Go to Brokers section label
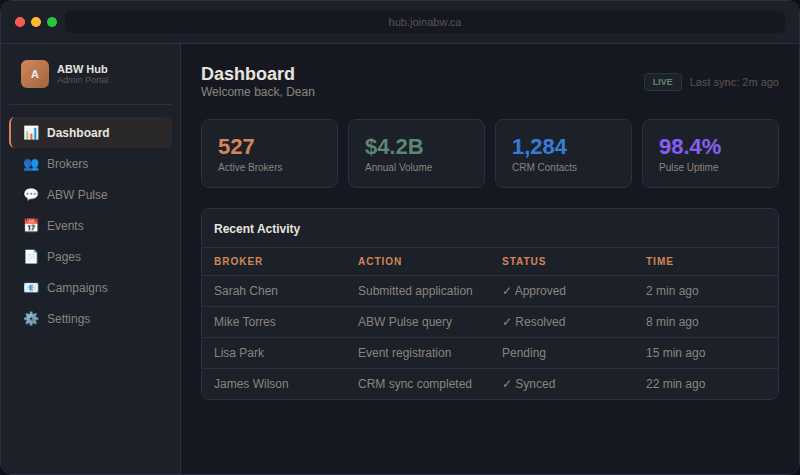 point(67,164)
